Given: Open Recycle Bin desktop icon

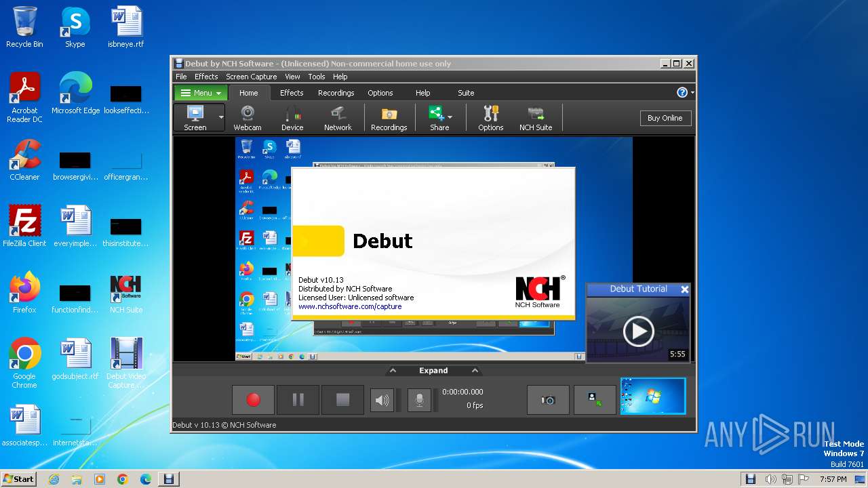Looking at the screenshot, I should [24, 27].
